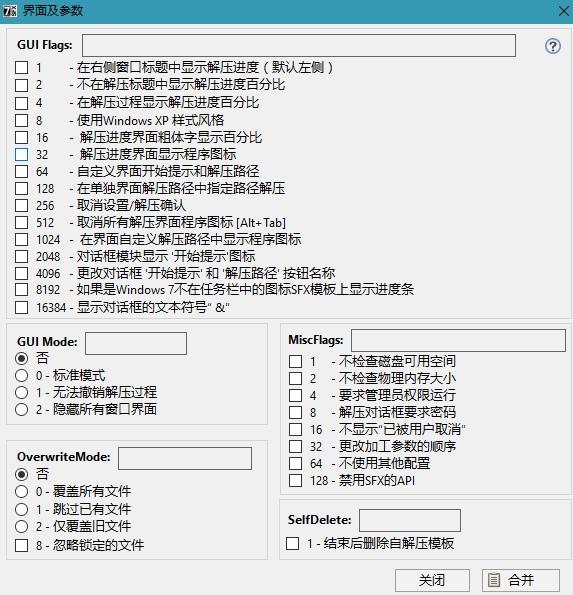
Task: Check OverwriteMode 8 - 忽略锁定的文件
Action: pyautogui.click(x=22, y=545)
